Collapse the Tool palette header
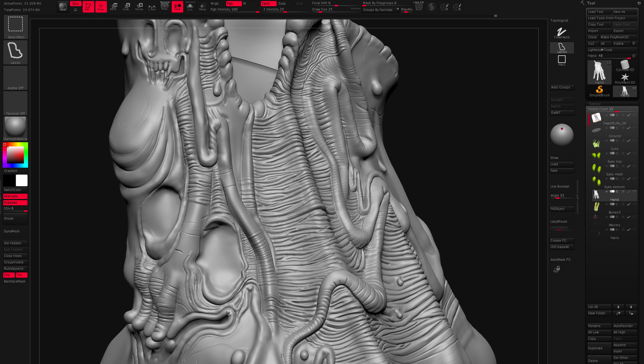Screen dimensions: 644x364 [x=591, y=3]
